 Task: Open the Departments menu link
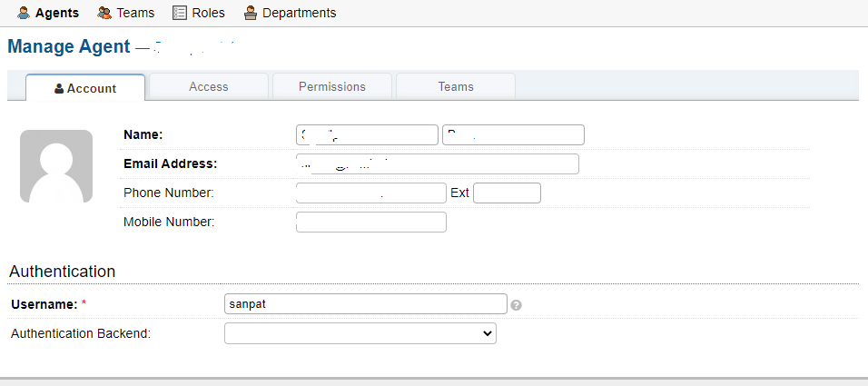[299, 13]
